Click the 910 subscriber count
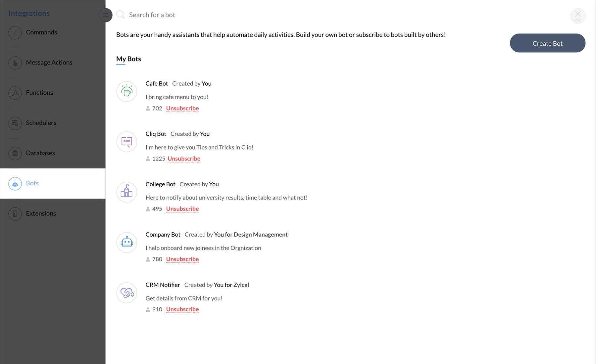 (157, 309)
